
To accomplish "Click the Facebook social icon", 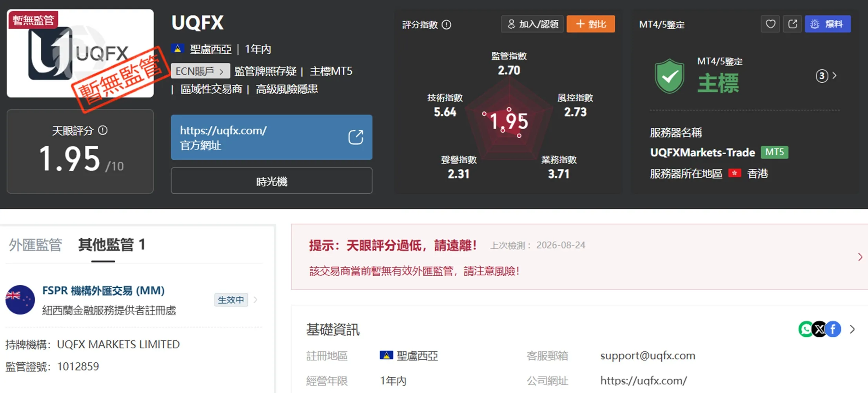I will pyautogui.click(x=833, y=329).
